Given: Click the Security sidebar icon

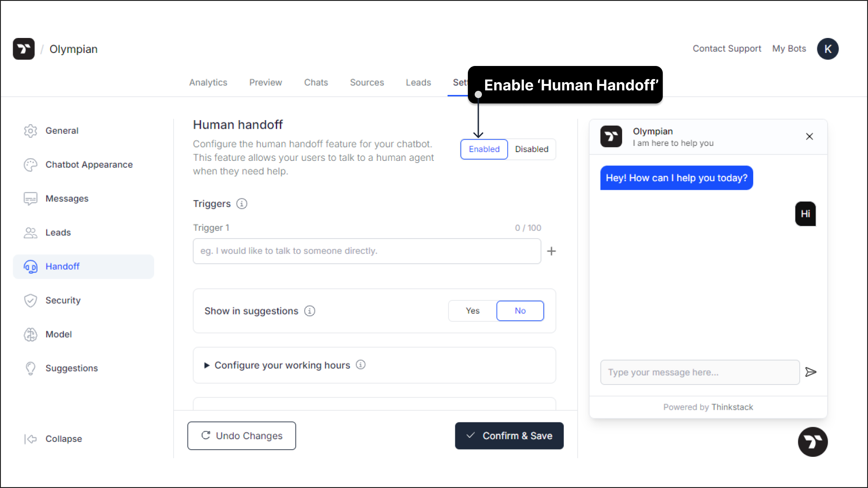Looking at the screenshot, I should coord(30,300).
